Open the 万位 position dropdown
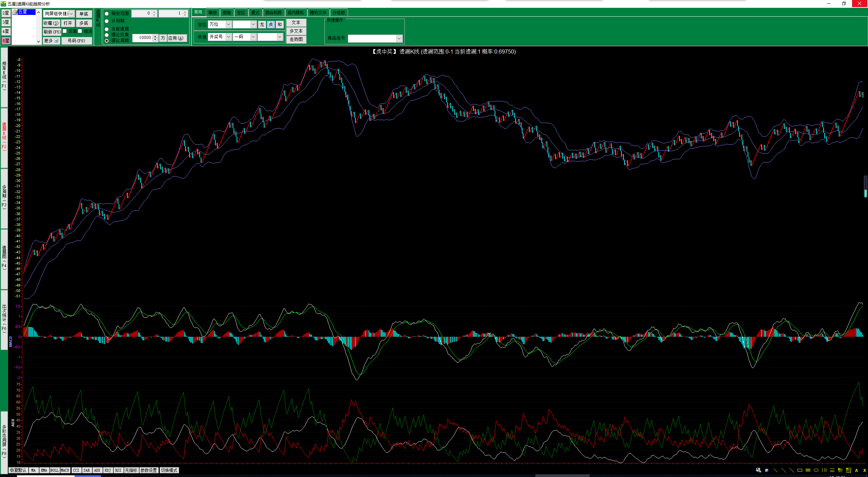The height and width of the screenshot is (477, 868). (x=228, y=24)
